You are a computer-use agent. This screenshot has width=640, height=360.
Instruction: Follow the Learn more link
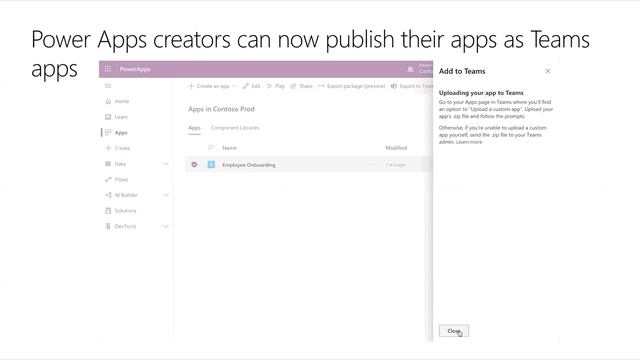click(x=469, y=142)
